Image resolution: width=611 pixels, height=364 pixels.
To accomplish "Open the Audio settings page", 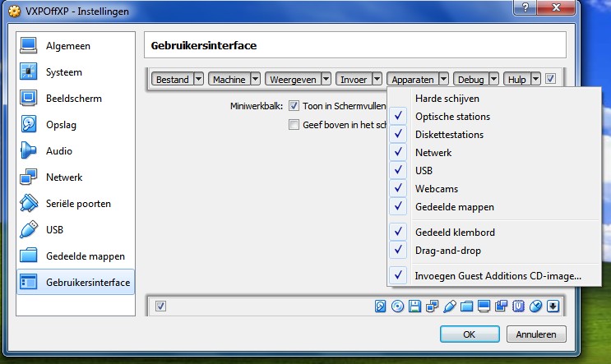I will click(x=76, y=151).
